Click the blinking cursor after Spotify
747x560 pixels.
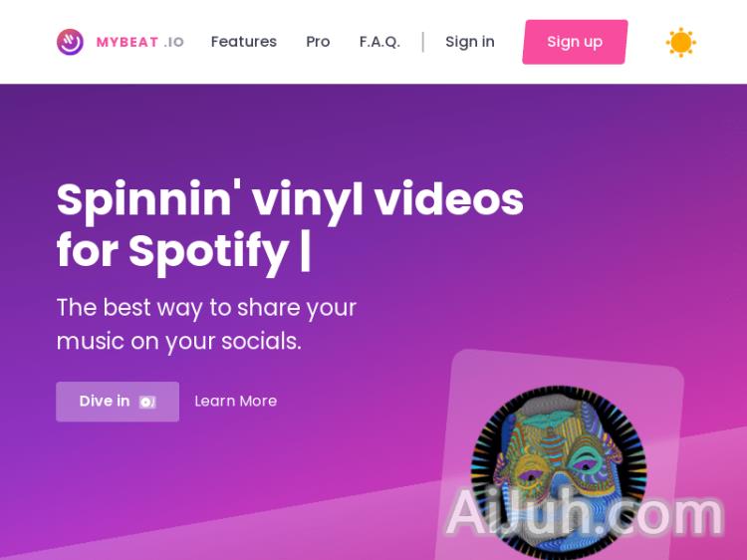coord(306,251)
